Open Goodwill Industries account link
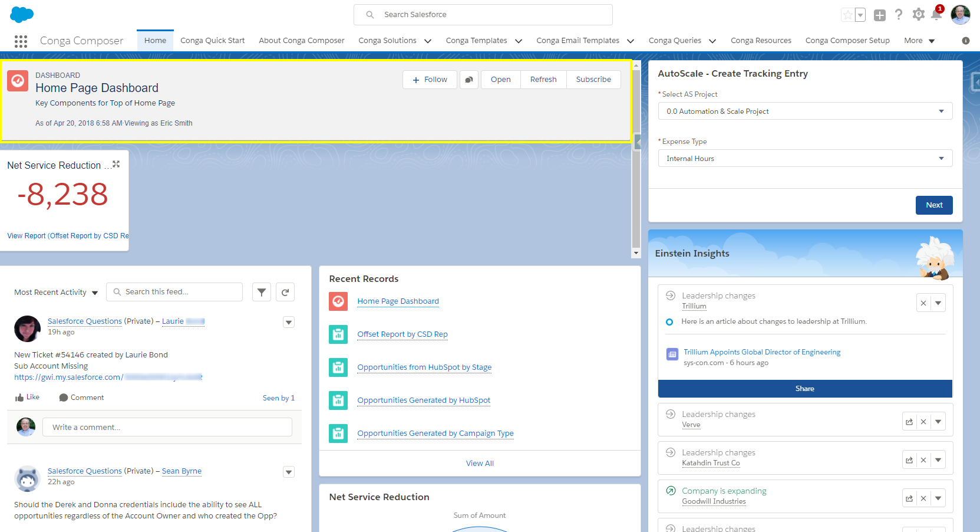This screenshot has height=532, width=980. coord(714,502)
